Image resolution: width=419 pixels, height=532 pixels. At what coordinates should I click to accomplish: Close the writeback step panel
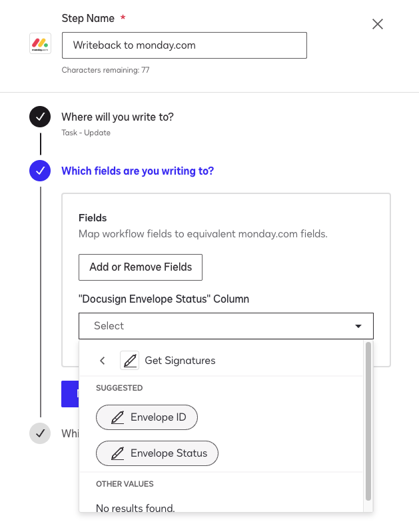pos(378,25)
